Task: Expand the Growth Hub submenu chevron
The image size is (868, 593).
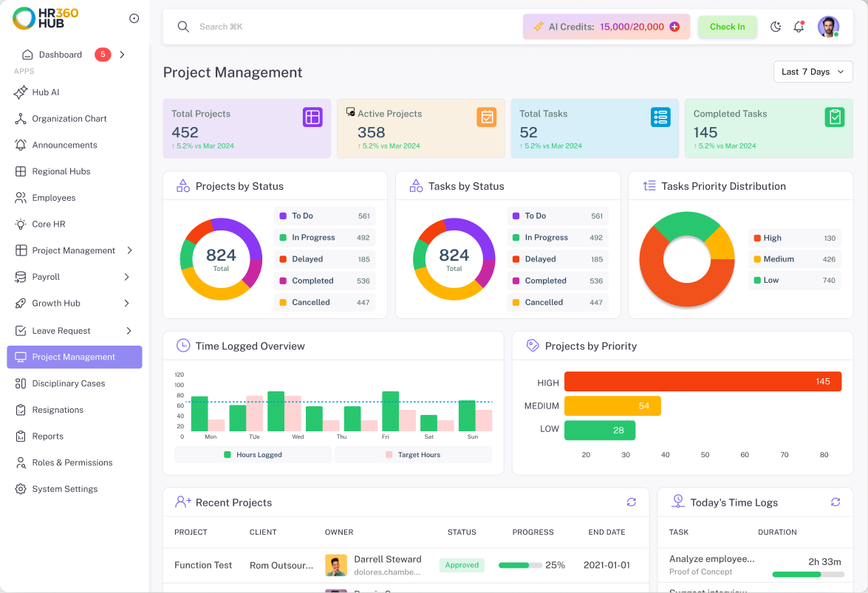Action: pyautogui.click(x=127, y=303)
